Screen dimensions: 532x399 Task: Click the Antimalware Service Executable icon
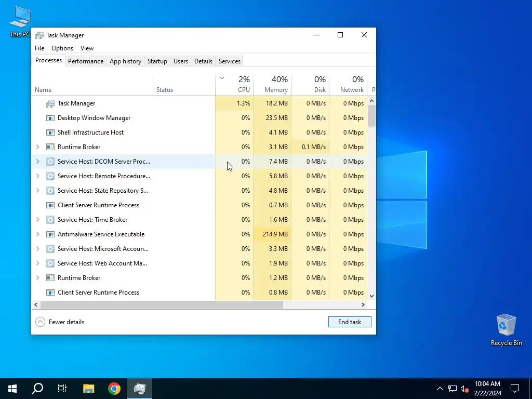[x=50, y=234]
